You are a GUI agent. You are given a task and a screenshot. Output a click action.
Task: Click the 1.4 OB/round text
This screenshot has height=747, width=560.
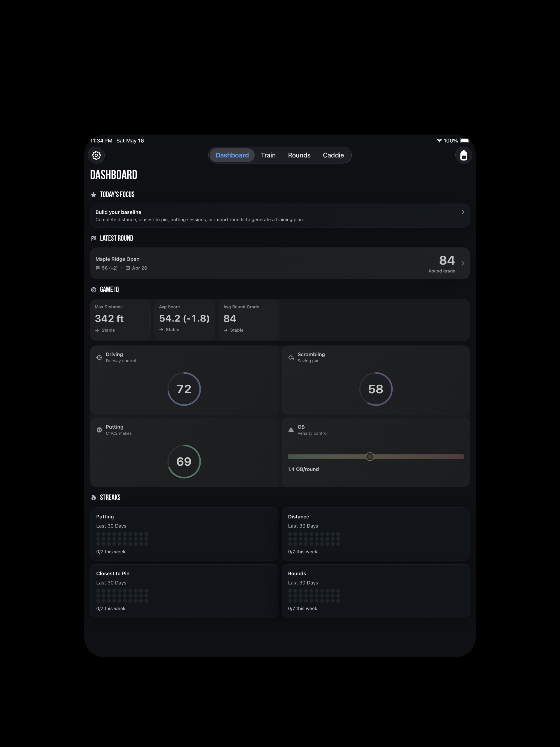[303, 469]
